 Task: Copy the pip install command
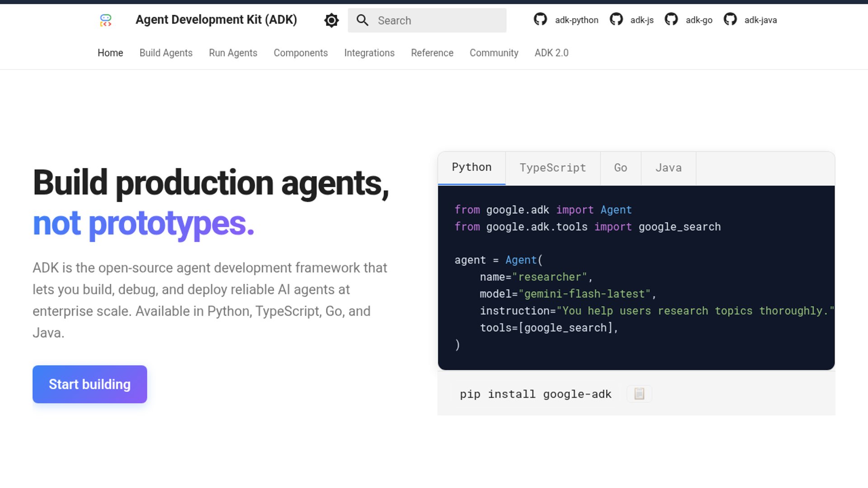[x=639, y=394]
